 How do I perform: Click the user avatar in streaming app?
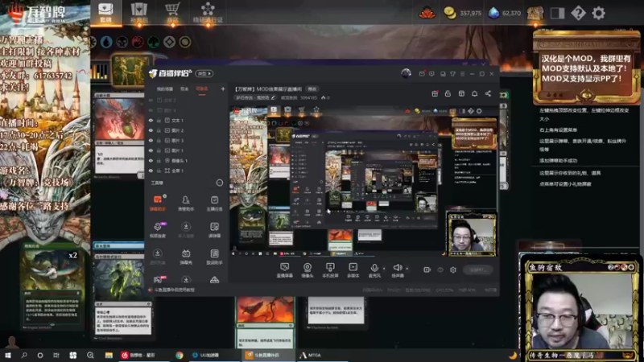(x=406, y=73)
